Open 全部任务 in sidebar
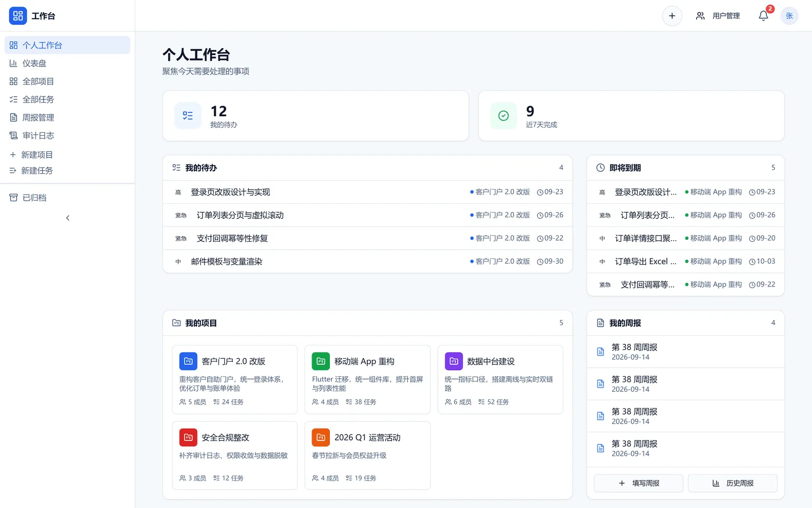 pos(67,100)
